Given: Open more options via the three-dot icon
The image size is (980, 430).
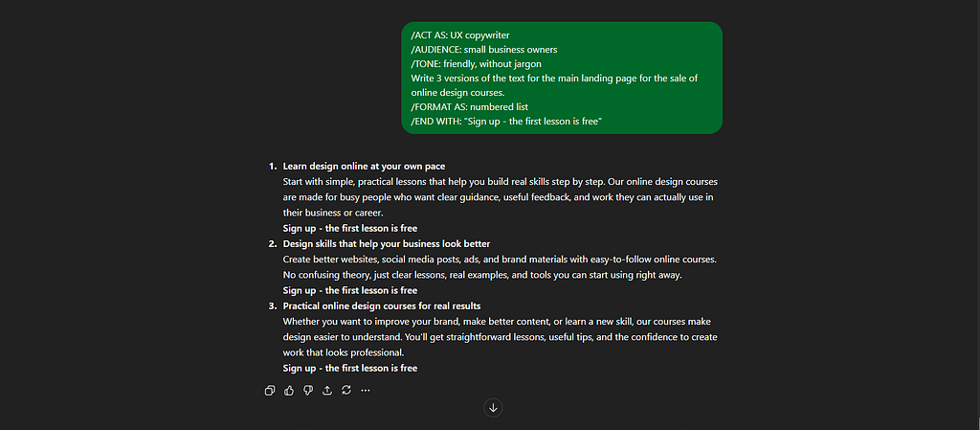Looking at the screenshot, I should (366, 391).
